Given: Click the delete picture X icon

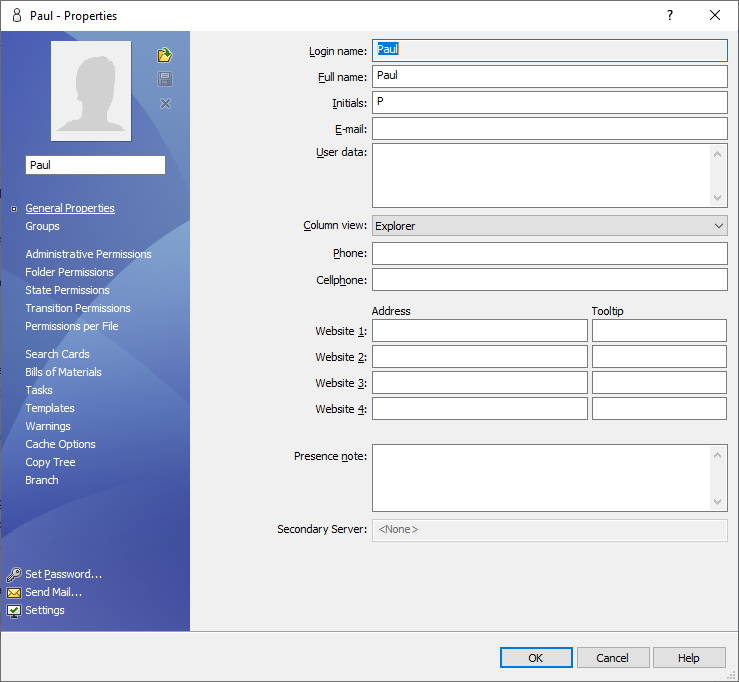Looking at the screenshot, I should 165,104.
